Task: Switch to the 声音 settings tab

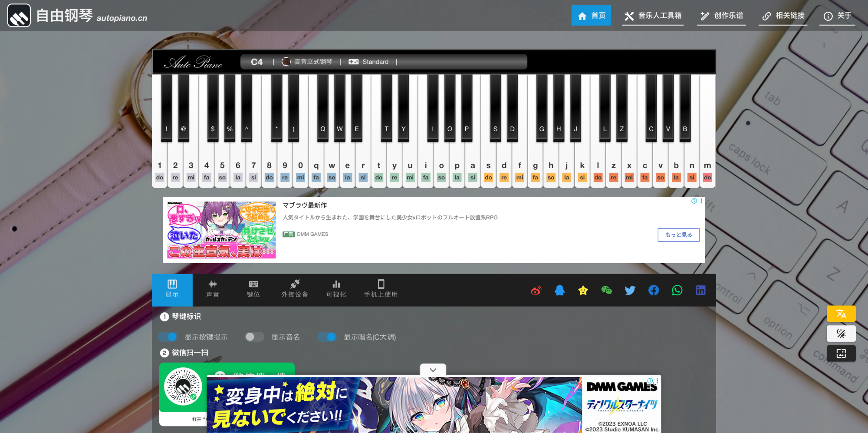Action: 213,290
